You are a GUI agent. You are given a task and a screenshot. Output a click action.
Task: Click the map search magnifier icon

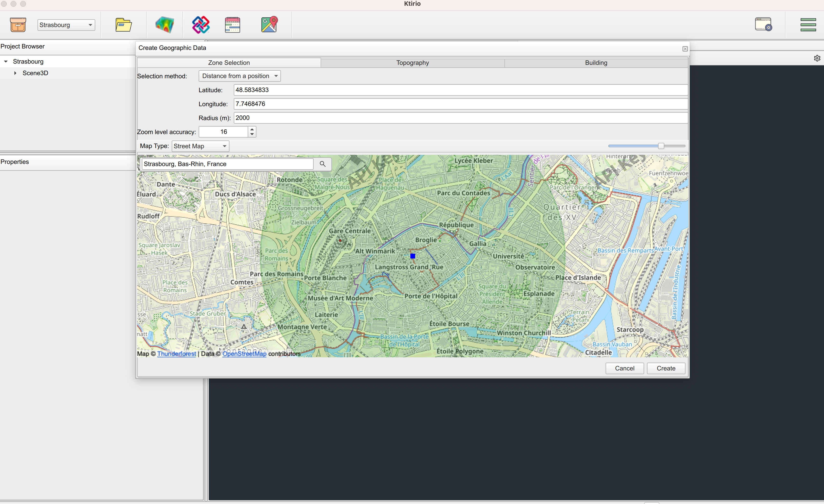[322, 164]
